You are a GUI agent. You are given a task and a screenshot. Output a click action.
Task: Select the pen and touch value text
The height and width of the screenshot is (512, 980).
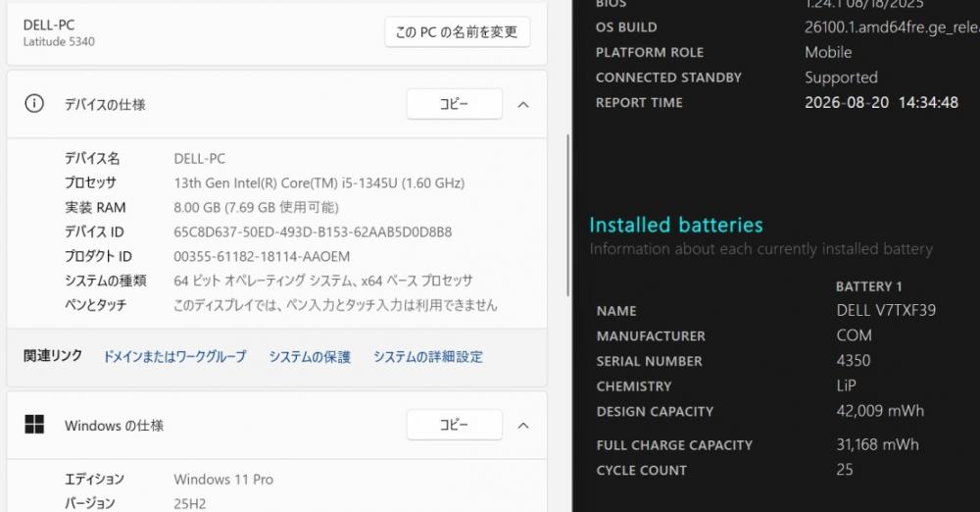[335, 305]
